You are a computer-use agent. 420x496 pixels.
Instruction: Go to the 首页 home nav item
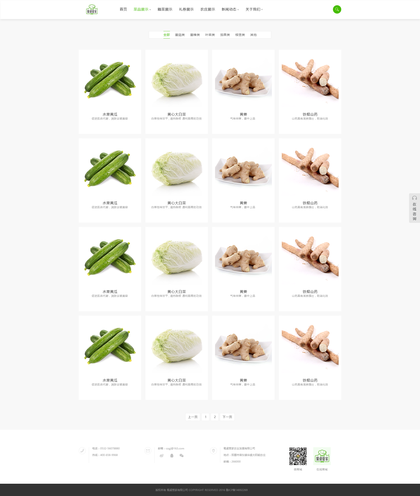(x=123, y=9)
